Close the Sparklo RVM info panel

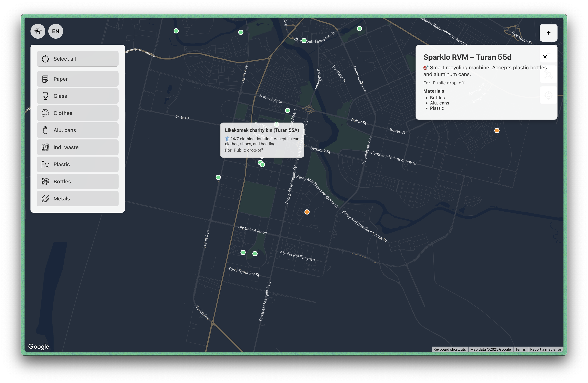(x=545, y=57)
